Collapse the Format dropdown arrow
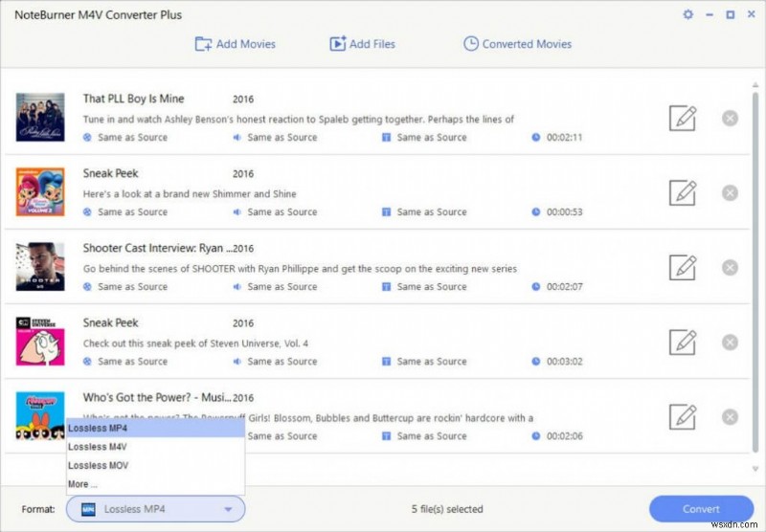 pos(228,510)
